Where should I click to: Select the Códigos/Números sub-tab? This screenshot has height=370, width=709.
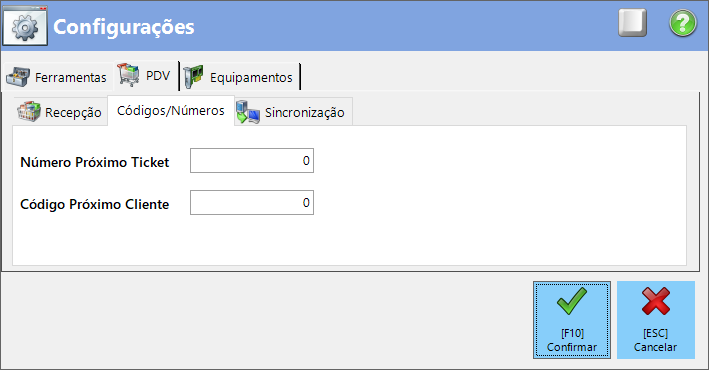coord(171,110)
